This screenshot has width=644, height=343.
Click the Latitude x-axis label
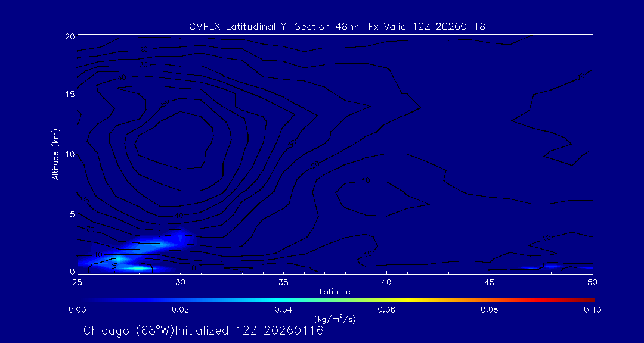click(335, 291)
